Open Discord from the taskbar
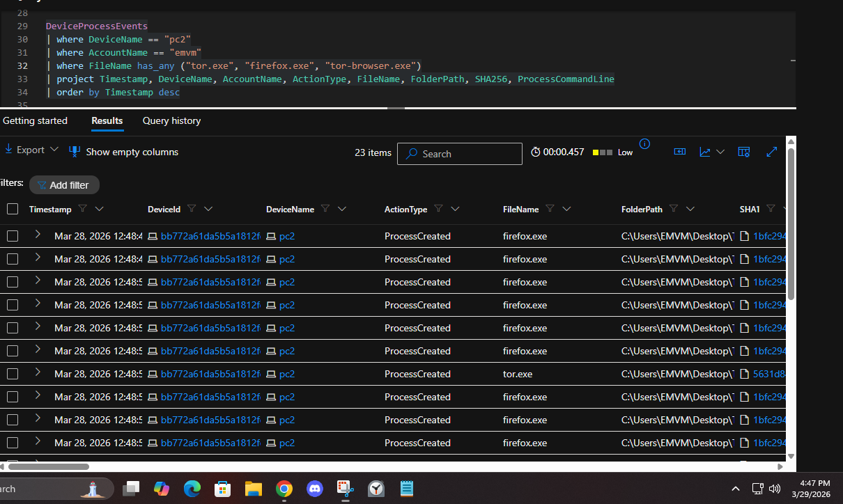This screenshot has height=504, width=843. [314, 489]
